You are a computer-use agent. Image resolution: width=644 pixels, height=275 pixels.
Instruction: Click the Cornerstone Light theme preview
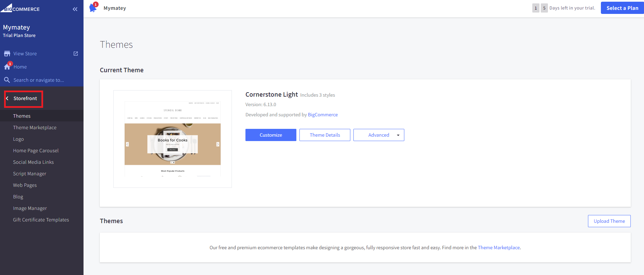172,139
